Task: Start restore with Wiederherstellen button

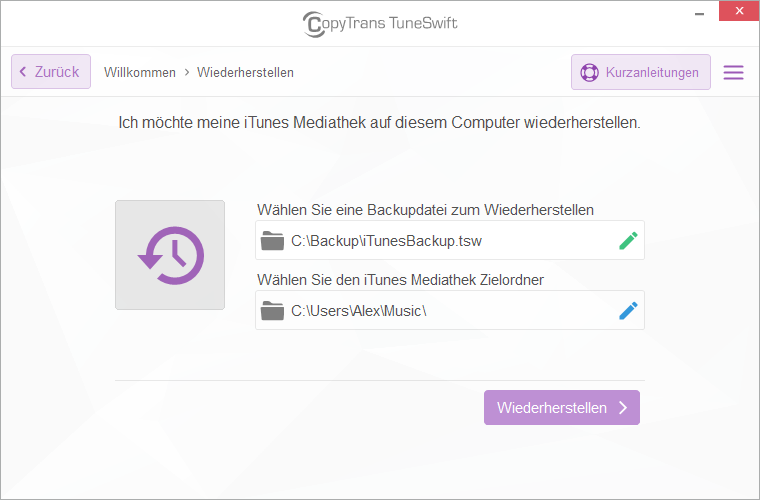Action: point(562,407)
